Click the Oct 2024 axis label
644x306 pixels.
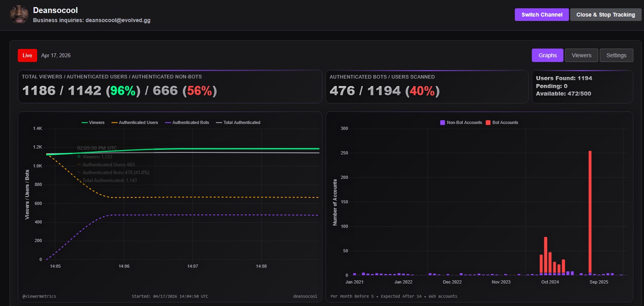tap(550, 282)
